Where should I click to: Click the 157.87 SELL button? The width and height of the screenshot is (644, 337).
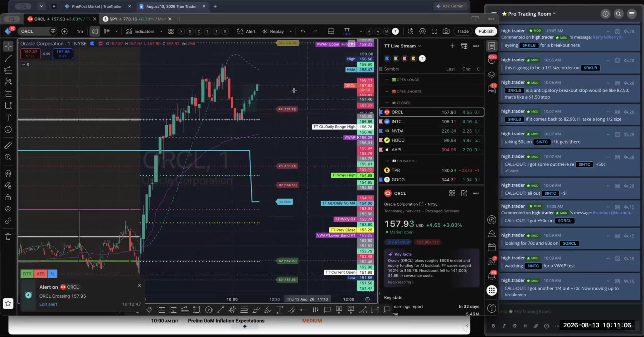click(30, 54)
